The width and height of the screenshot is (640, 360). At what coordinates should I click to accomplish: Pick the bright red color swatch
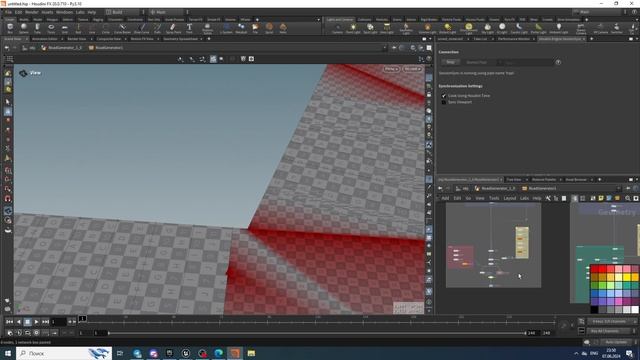(602, 269)
